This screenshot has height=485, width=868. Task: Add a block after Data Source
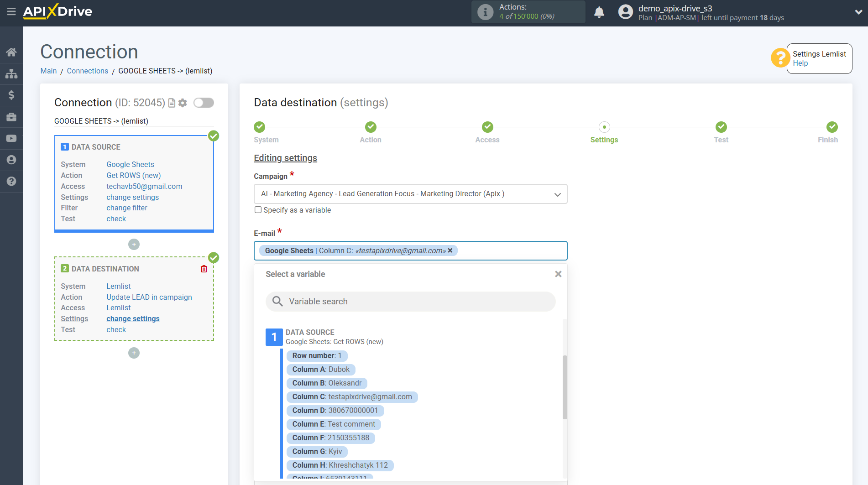coord(134,245)
